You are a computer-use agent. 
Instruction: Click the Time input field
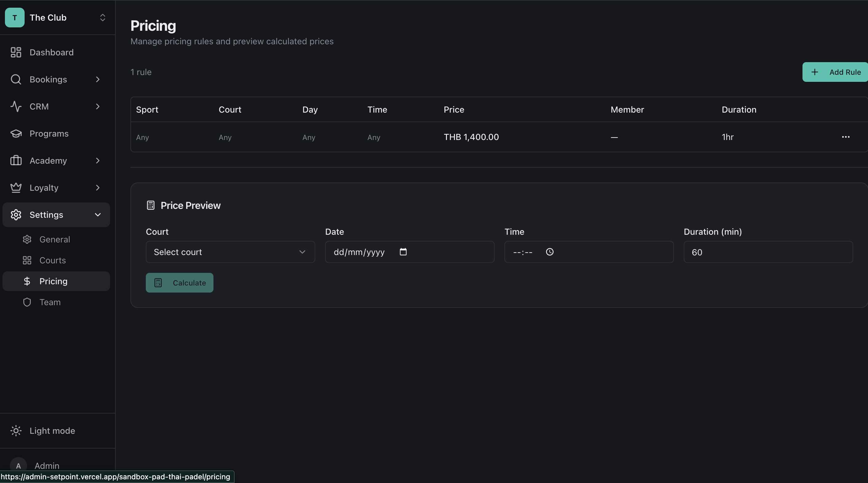pos(589,252)
